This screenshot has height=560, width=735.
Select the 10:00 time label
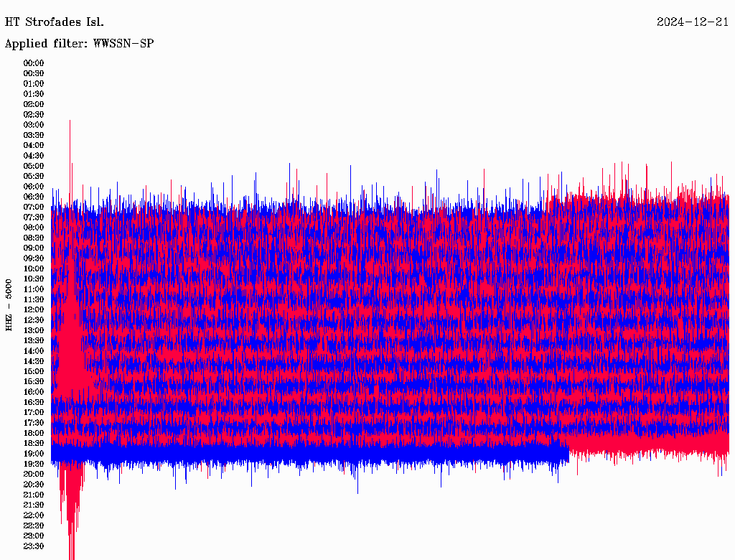point(34,269)
